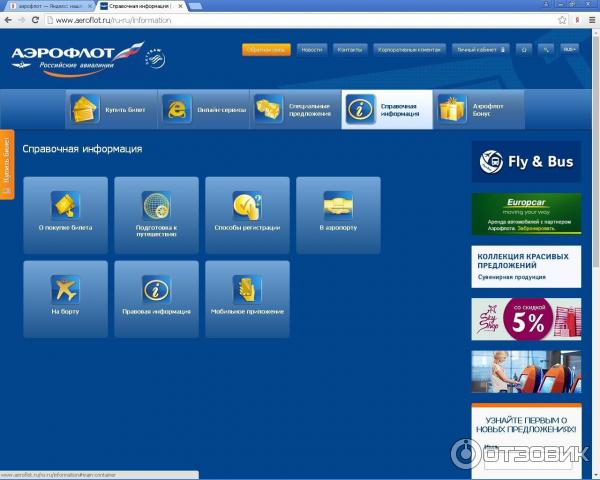Click the Сувенирная продукция text
The height and width of the screenshot is (480, 600).
pos(512,277)
